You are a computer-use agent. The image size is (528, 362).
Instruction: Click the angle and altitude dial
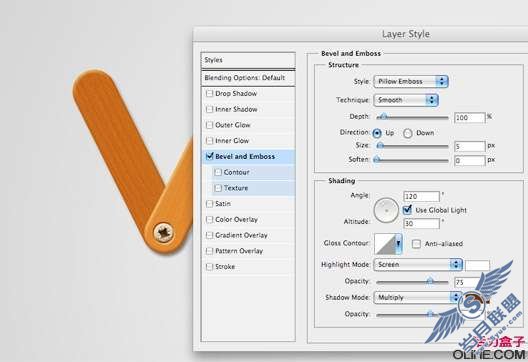pyautogui.click(x=386, y=210)
